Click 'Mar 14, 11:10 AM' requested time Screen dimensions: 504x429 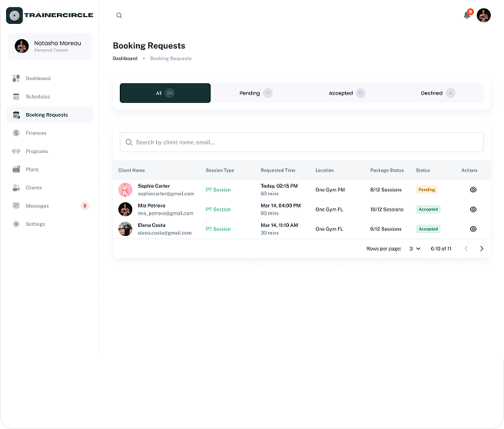tap(280, 225)
